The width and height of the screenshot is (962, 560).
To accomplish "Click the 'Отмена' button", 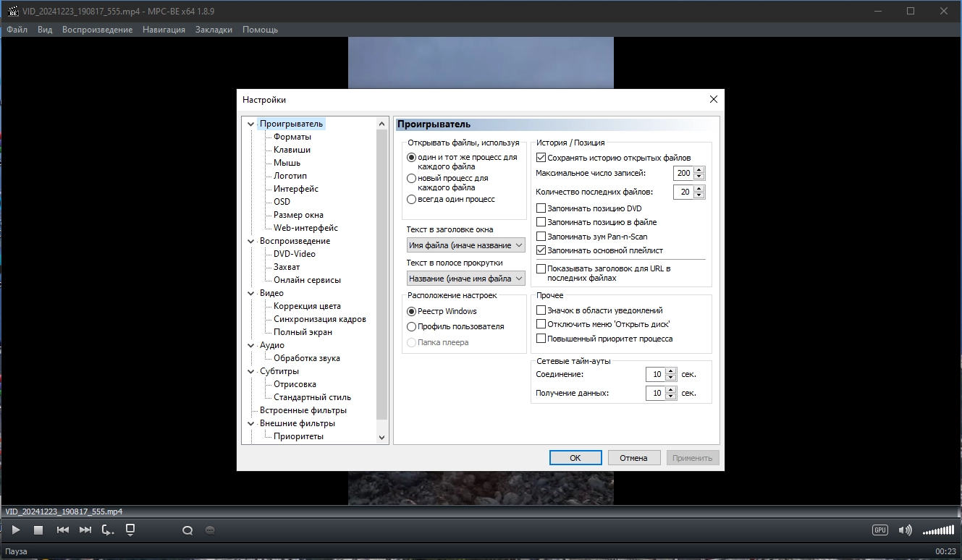I will [634, 458].
